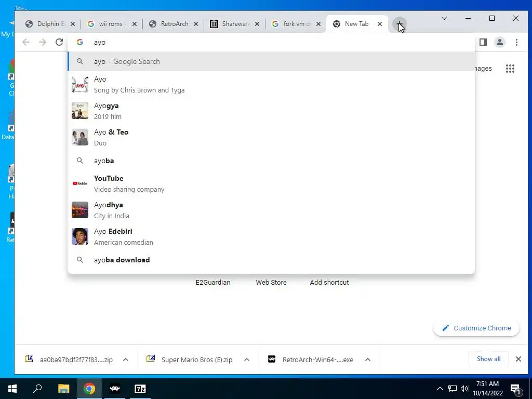Choose the Ayodhya City in India suggestion
This screenshot has height=399, width=532.
pyautogui.click(x=271, y=210)
